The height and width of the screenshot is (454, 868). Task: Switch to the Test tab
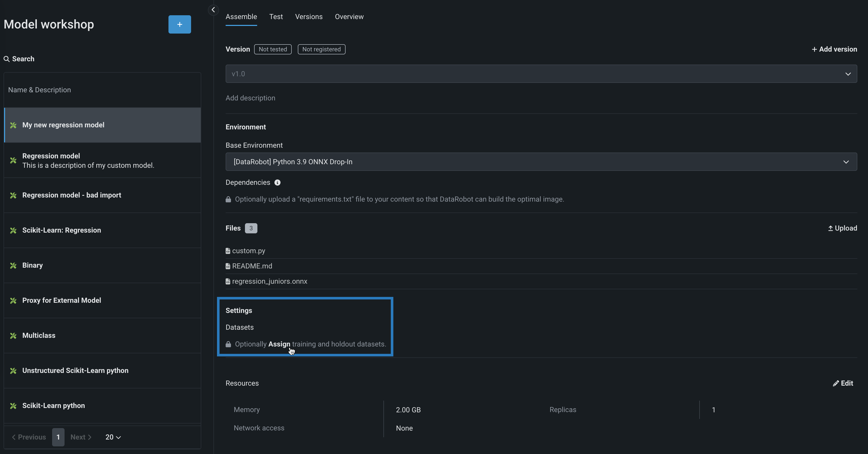(x=276, y=17)
